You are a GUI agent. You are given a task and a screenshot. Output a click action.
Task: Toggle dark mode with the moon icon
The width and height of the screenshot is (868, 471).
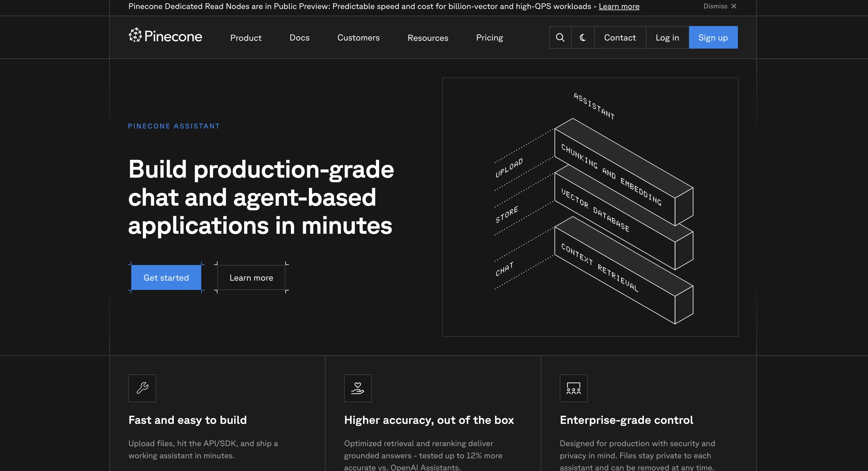click(583, 37)
